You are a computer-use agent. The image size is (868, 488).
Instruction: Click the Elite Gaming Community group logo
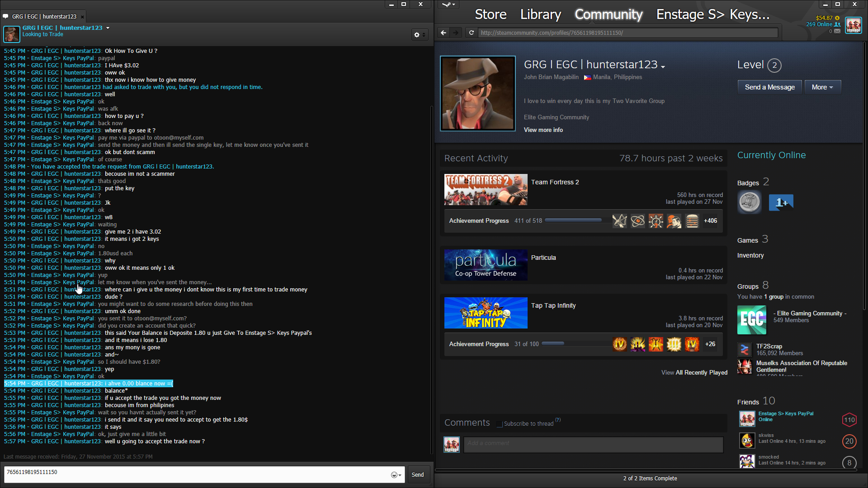(x=751, y=320)
